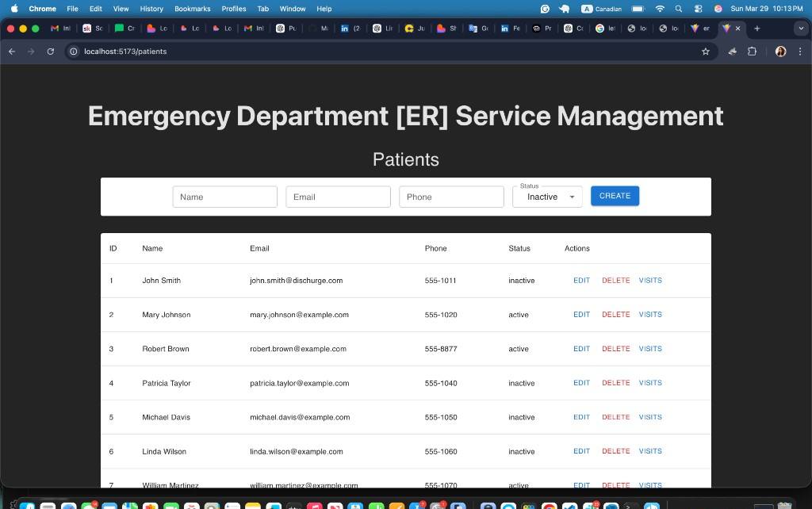This screenshot has height=509, width=812.
Task: Open Grammarly icon in macOS menu bar
Action: [545, 9]
